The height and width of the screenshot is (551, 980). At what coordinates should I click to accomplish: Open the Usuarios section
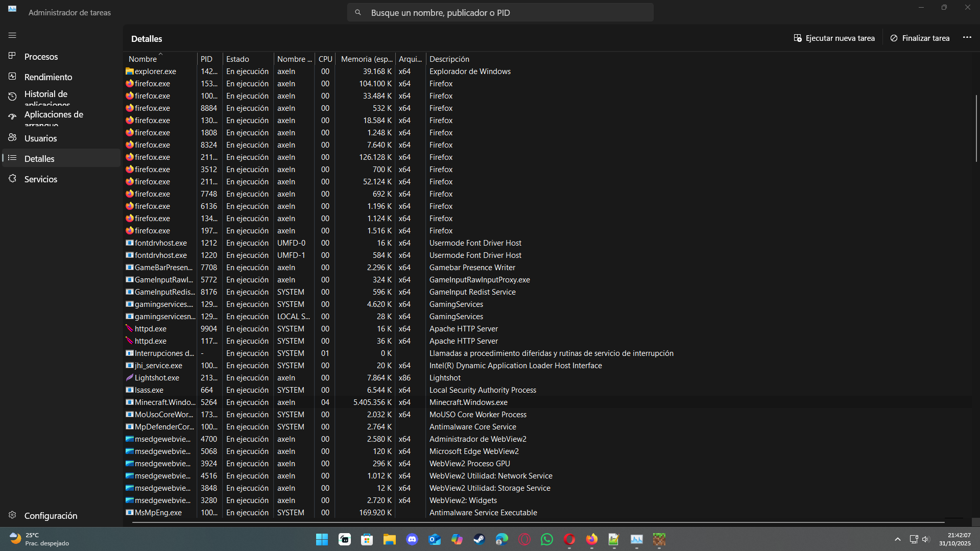pos(40,138)
